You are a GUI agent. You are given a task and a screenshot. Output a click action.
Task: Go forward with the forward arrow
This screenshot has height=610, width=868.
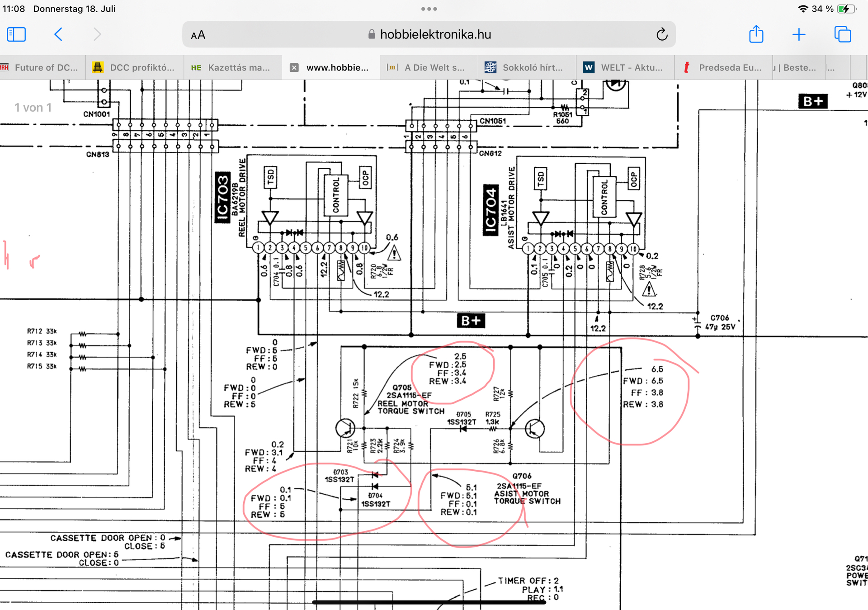(x=97, y=34)
